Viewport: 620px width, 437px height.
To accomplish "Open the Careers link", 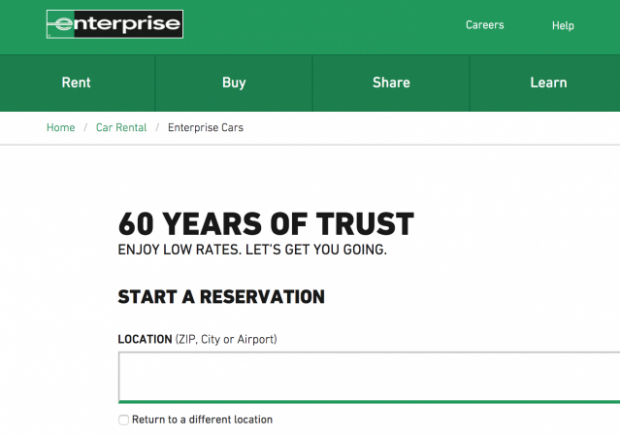I will (485, 25).
